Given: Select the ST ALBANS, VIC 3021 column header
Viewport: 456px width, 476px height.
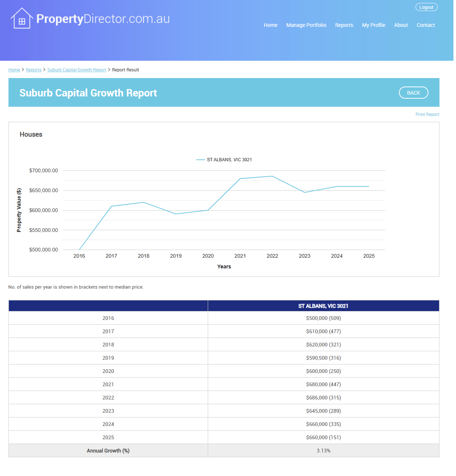Looking at the screenshot, I should coord(323,306).
